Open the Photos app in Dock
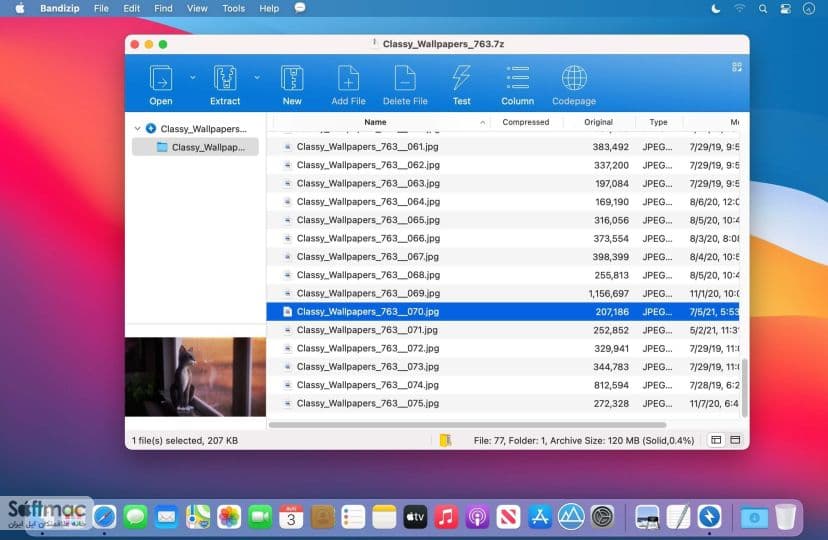This screenshot has width=828, height=540. pyautogui.click(x=229, y=516)
